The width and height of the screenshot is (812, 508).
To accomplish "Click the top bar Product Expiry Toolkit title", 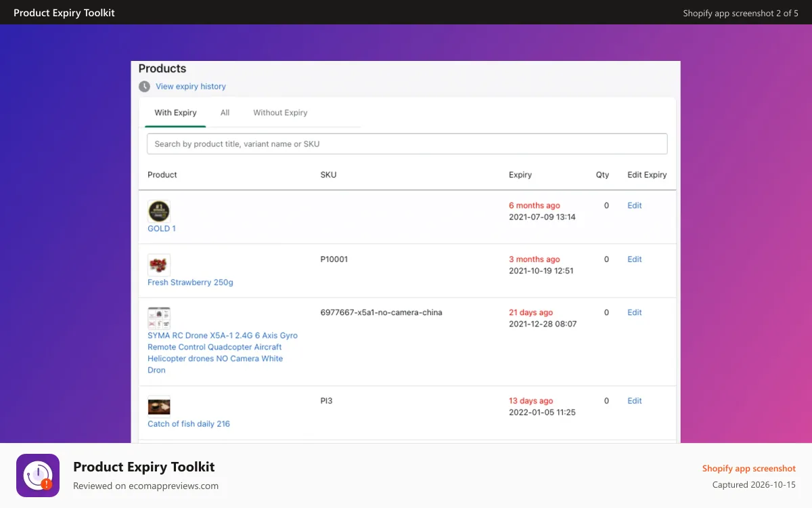I will click(x=64, y=13).
